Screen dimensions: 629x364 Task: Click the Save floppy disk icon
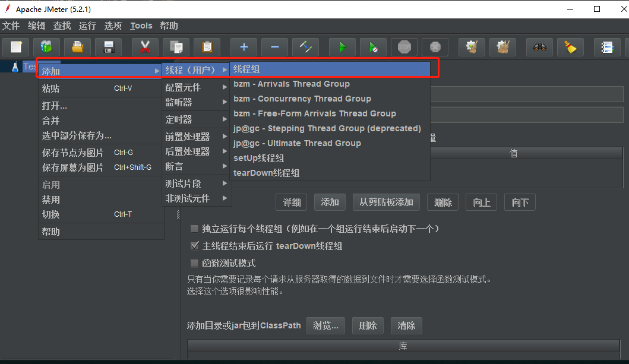[x=108, y=47]
